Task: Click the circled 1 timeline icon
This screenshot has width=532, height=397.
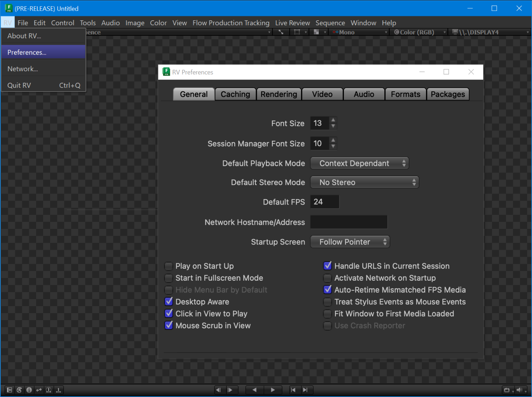Action: point(48,390)
